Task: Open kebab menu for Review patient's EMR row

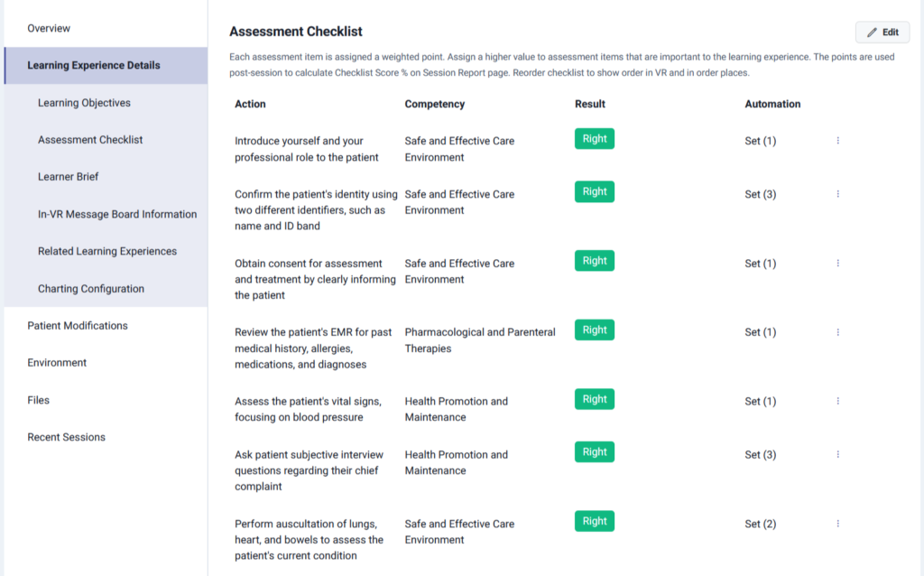Action: tap(837, 332)
